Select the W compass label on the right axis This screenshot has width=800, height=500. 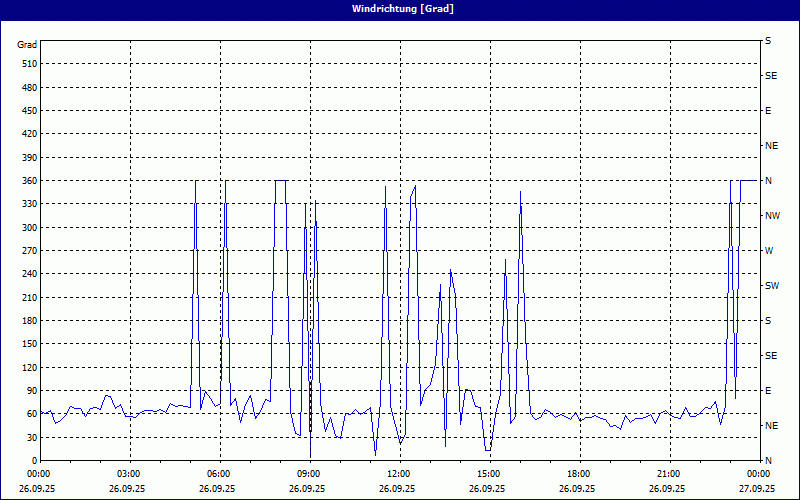pyautogui.click(x=769, y=251)
